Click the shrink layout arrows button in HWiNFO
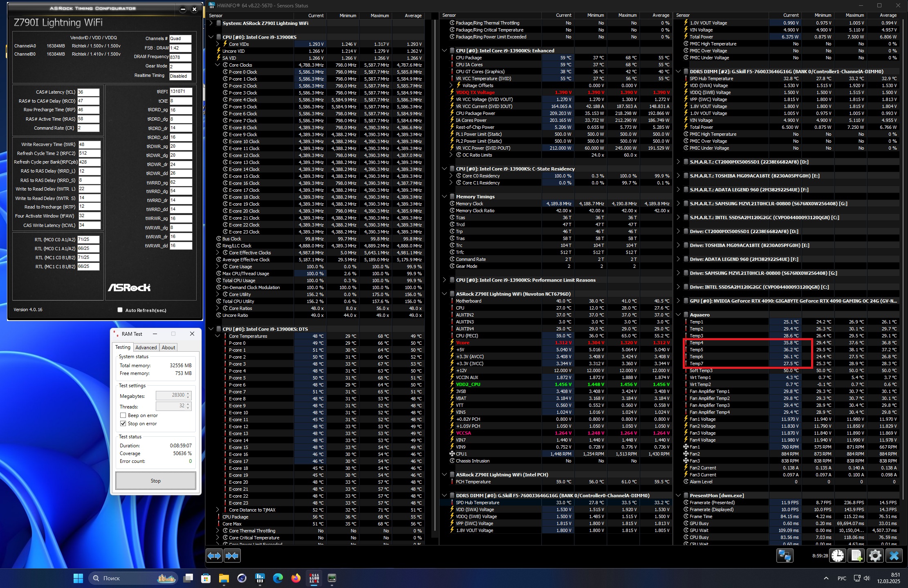The image size is (908, 588). pos(232,556)
